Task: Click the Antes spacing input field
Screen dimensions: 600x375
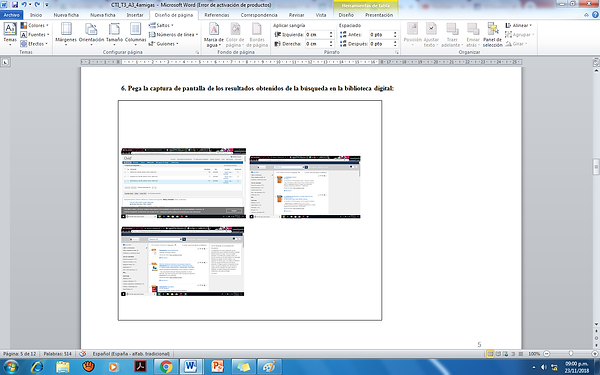Action: pyautogui.click(x=381, y=34)
